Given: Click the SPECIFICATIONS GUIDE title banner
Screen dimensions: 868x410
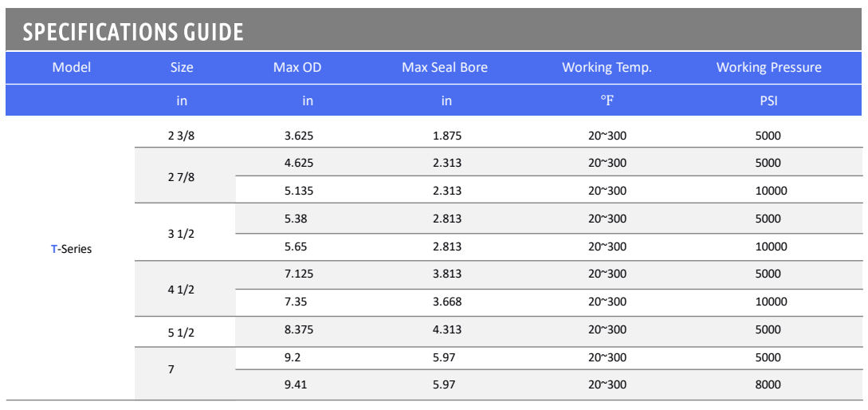Looking at the screenshot, I should click(x=133, y=32).
